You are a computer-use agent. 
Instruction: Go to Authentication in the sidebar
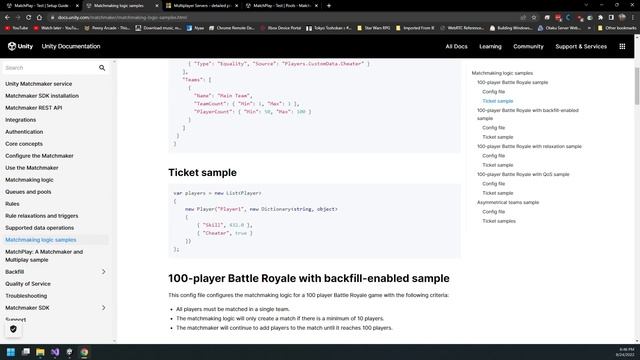tap(24, 132)
